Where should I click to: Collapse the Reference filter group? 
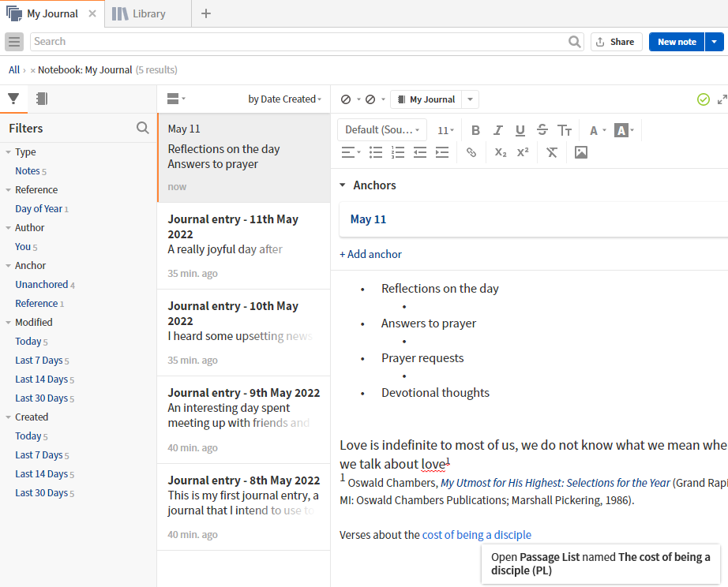click(x=8, y=190)
